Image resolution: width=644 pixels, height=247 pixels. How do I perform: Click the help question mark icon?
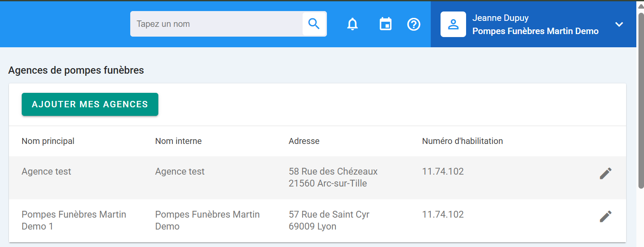(414, 24)
